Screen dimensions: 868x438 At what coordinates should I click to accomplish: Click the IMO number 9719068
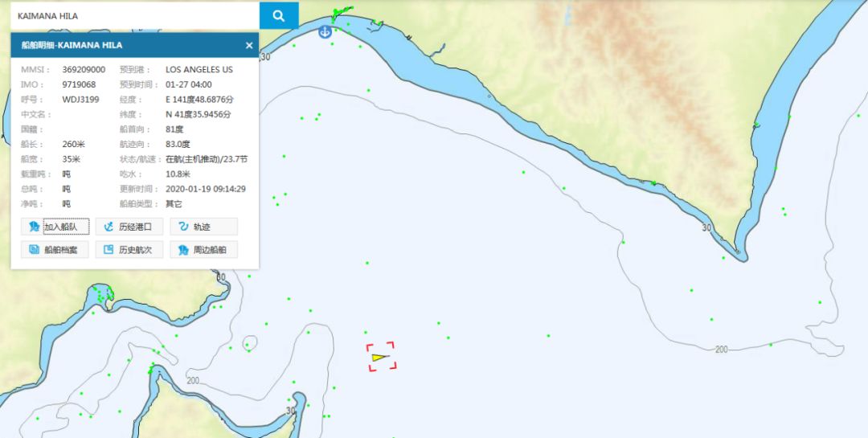79,84
